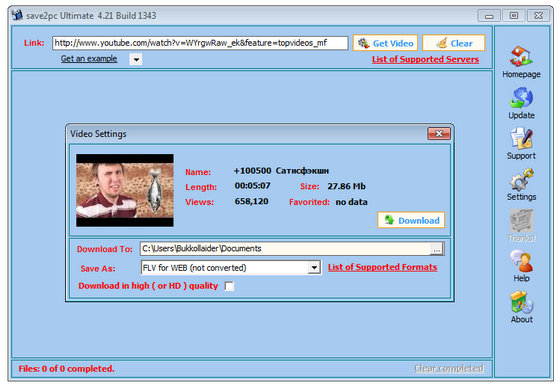Close the Video Settings dialog
Viewport: 560px width, 389px height.
(x=439, y=134)
